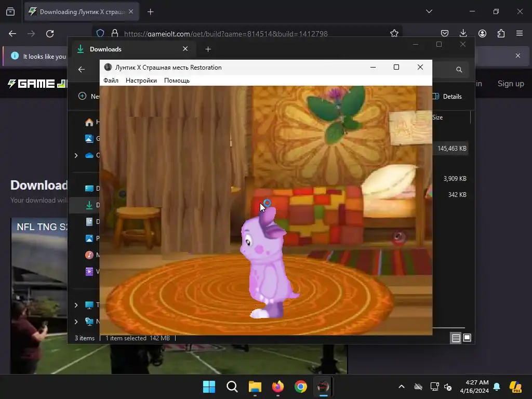This screenshot has height=399, width=532.
Task: Open the clock showing 4:27 AM
Action: coord(474,387)
